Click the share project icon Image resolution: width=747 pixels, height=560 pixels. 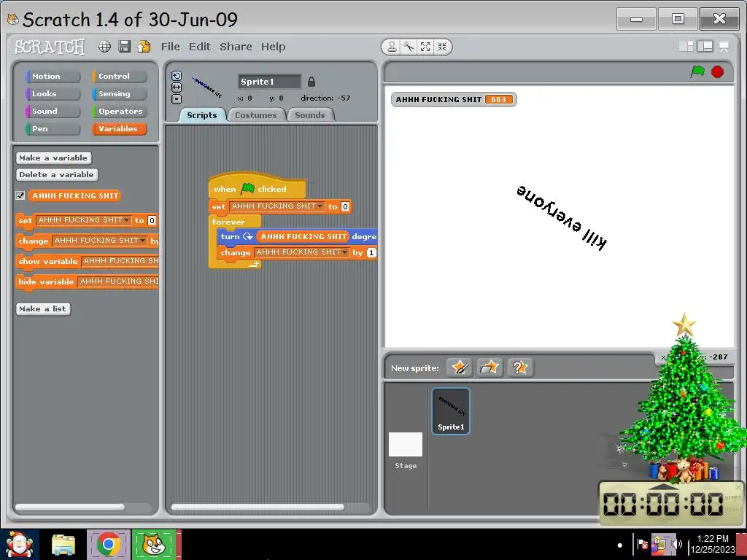(144, 46)
